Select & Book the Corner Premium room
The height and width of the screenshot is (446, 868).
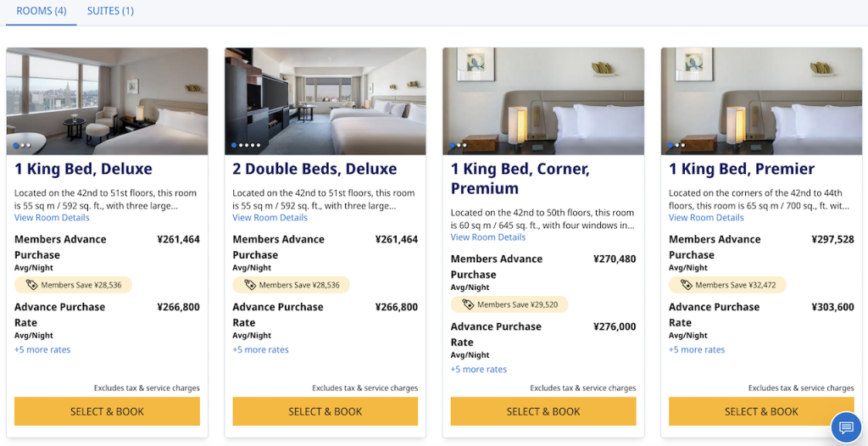543,411
